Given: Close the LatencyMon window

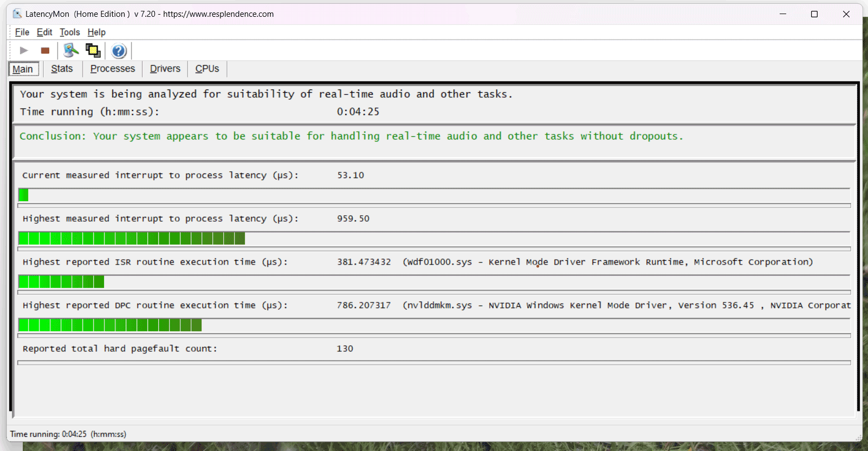Looking at the screenshot, I should pos(846,14).
